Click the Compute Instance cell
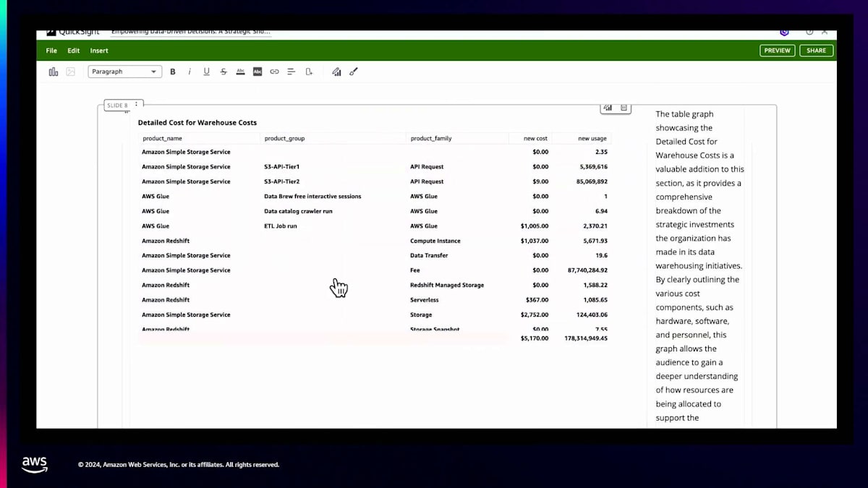Viewport: 868px width, 488px height. pyautogui.click(x=435, y=241)
